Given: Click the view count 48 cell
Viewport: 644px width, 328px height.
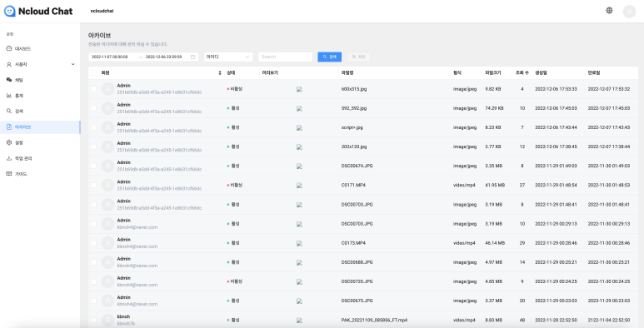Looking at the screenshot, I should pos(522,321).
